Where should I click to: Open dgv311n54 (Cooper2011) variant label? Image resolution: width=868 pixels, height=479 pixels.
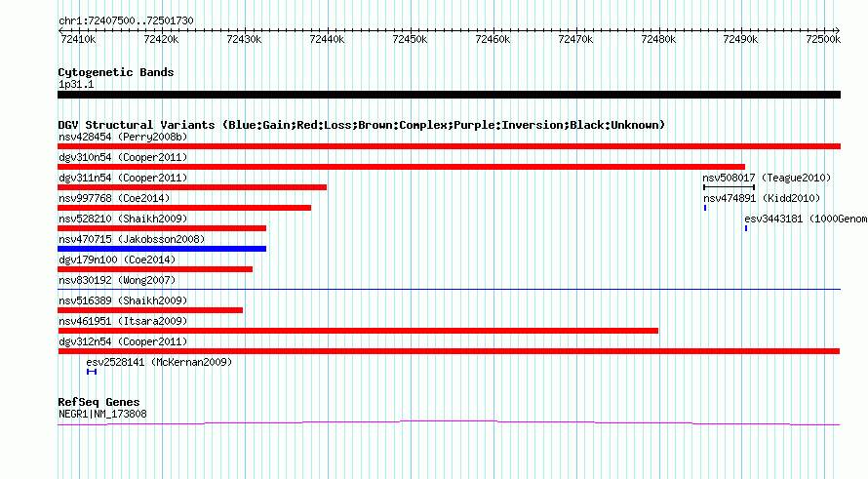[123, 178]
